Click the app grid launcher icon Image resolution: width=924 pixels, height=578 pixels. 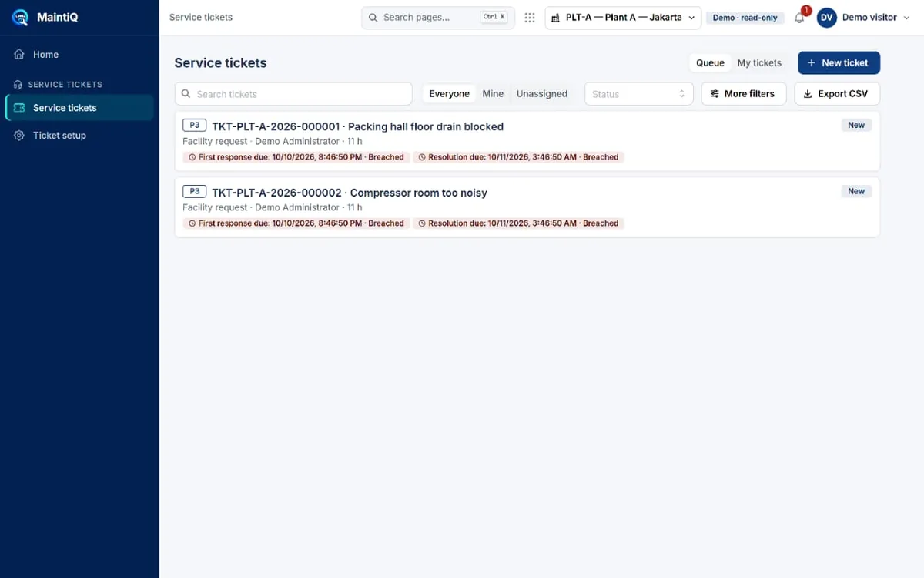[x=530, y=18]
